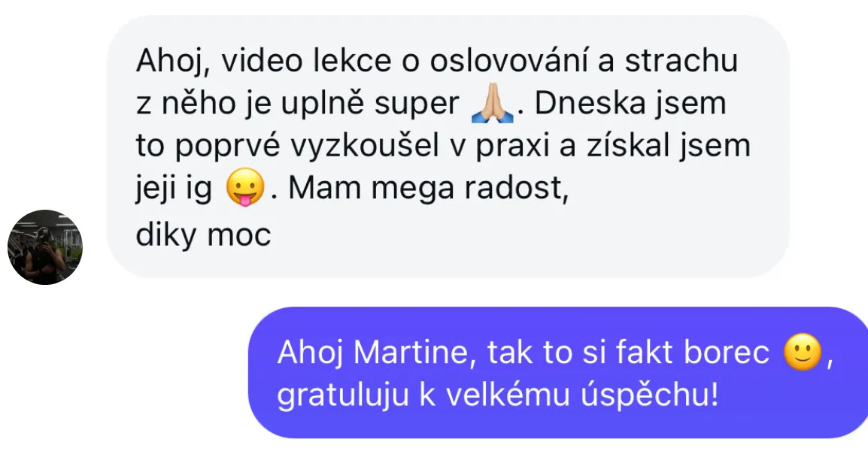This screenshot has height=451, width=868.
Task: Select the gray received message bubble
Action: coord(448,147)
